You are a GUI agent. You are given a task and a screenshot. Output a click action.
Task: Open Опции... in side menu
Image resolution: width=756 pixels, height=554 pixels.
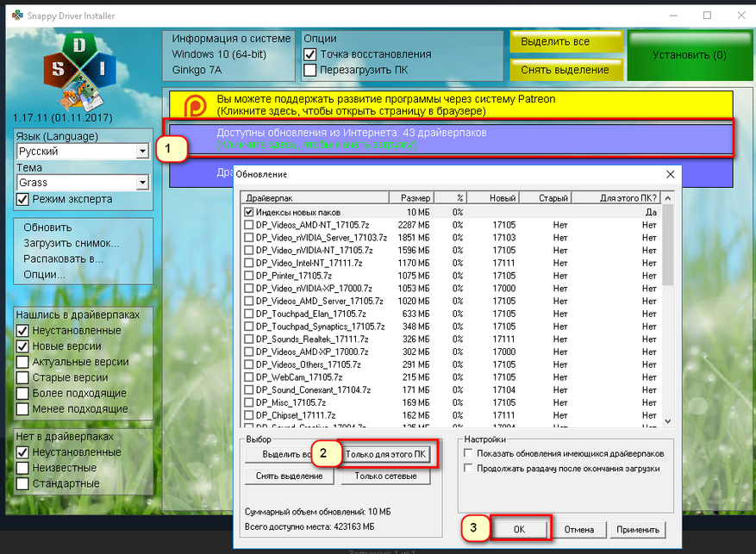[44, 275]
